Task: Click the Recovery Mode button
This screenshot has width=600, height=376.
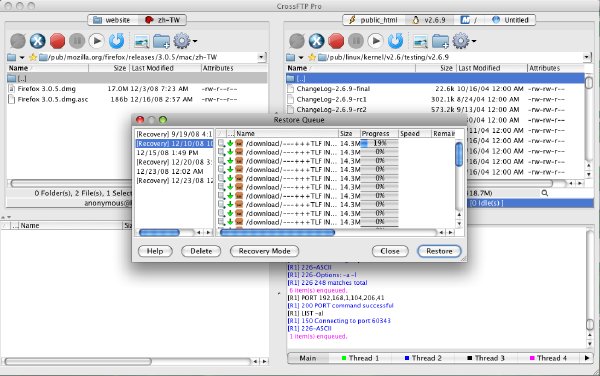Action: click(264, 251)
